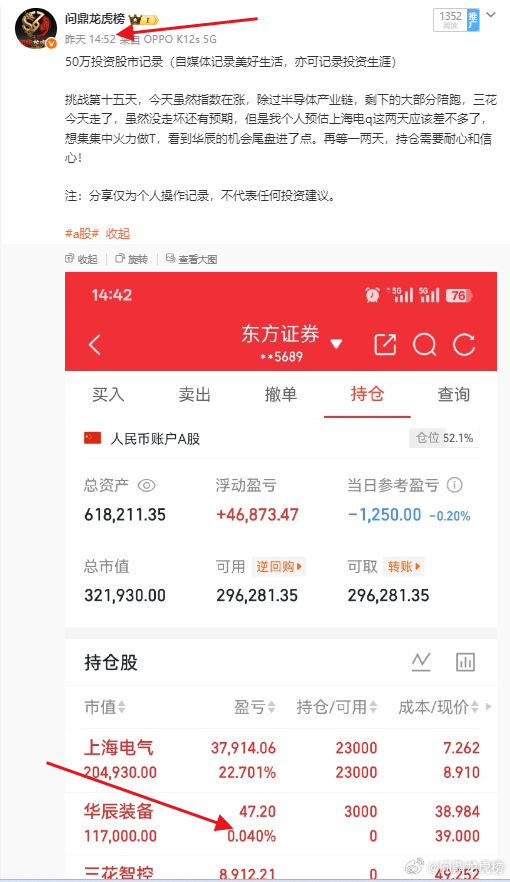Switch to the 查询 tab
Viewport: 510px width, 882px height.
coord(453,394)
